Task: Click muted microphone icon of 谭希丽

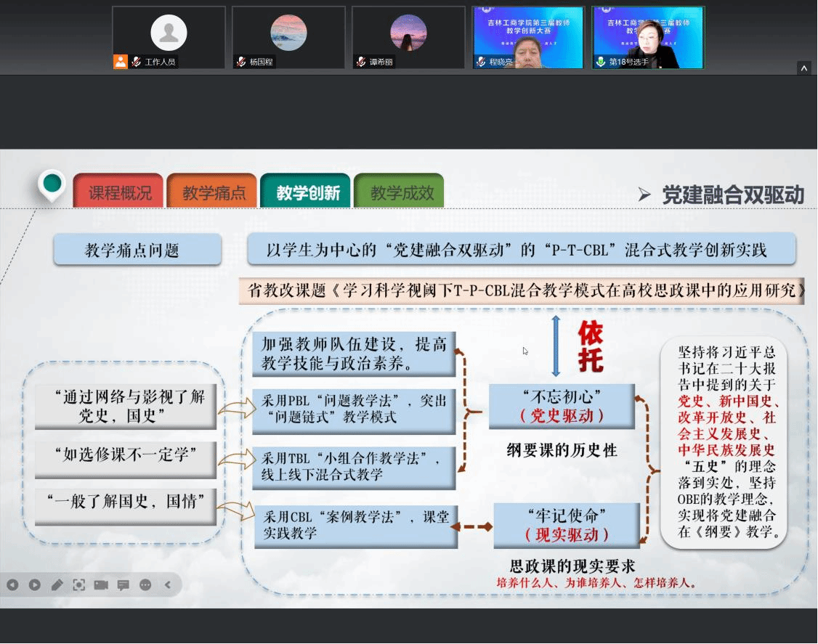Action: (x=361, y=62)
